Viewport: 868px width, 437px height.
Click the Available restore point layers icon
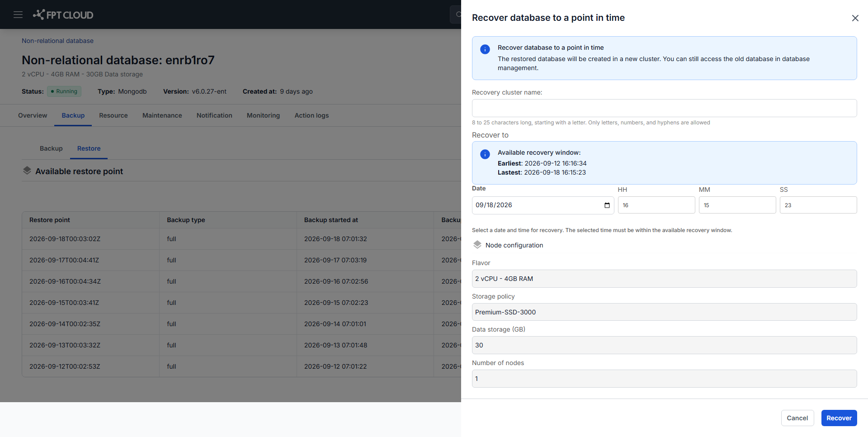tap(27, 171)
